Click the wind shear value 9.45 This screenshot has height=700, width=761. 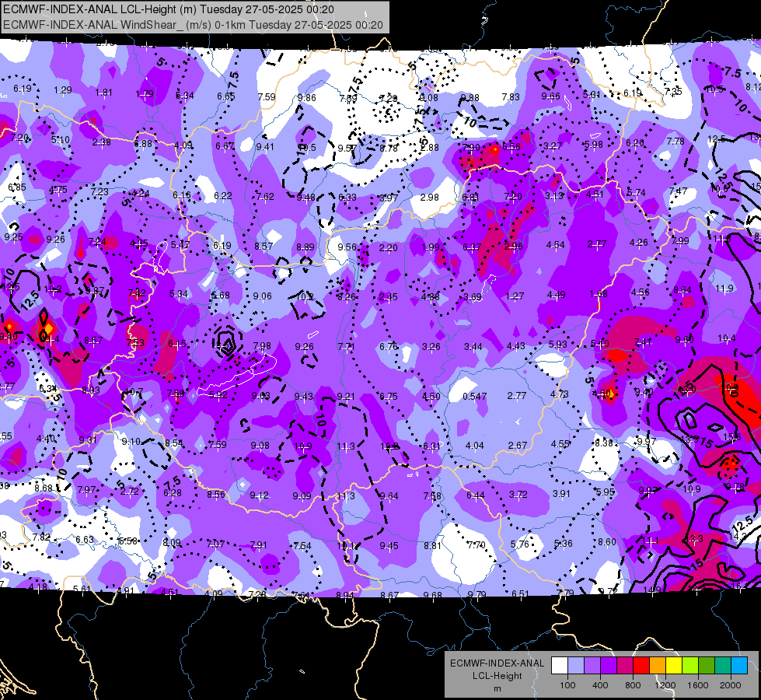[x=389, y=546]
